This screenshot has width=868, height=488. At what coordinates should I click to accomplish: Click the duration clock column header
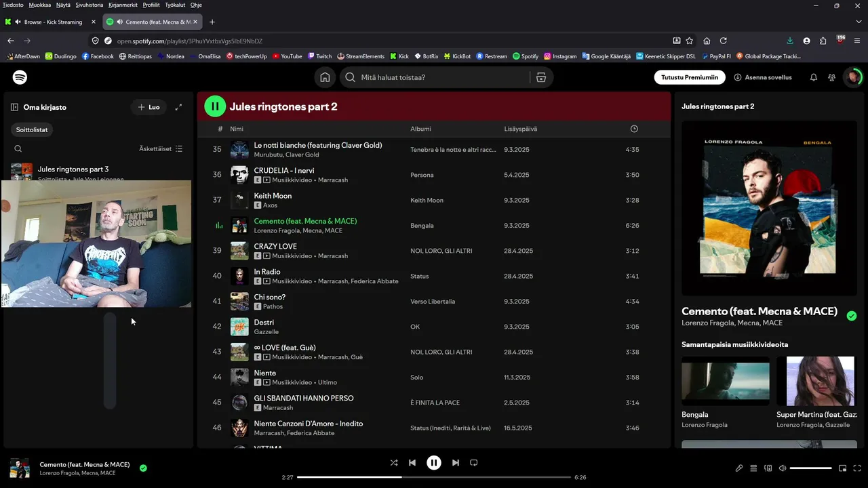634,129
